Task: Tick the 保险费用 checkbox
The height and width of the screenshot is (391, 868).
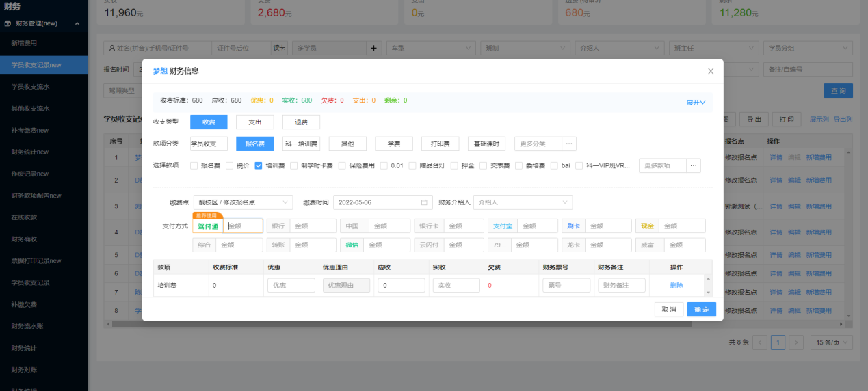Action: click(x=342, y=165)
